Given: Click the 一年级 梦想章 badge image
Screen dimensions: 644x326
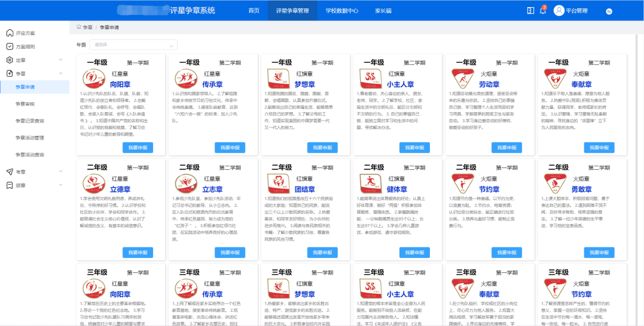Looking at the screenshot, I should [x=278, y=79].
